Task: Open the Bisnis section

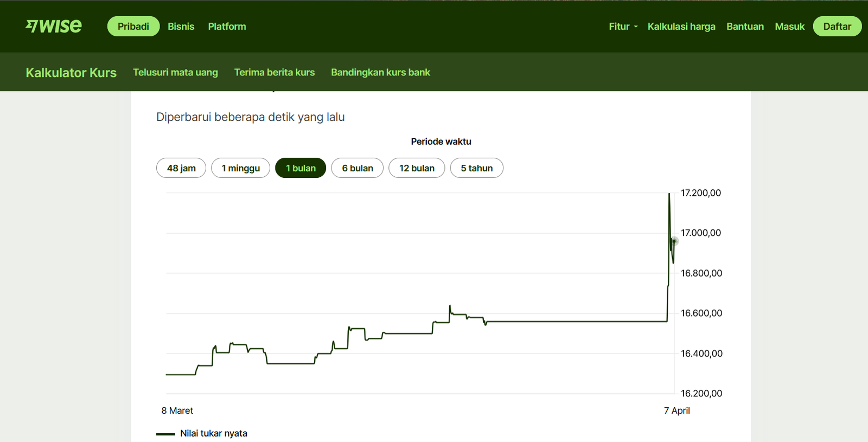Action: click(181, 27)
